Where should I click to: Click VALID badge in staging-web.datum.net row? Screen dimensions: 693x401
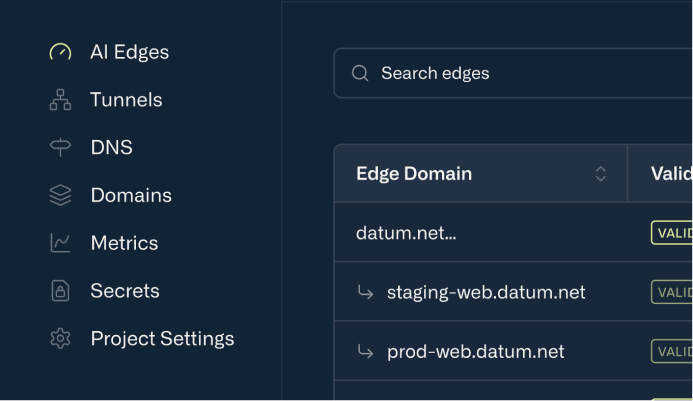coord(672,292)
